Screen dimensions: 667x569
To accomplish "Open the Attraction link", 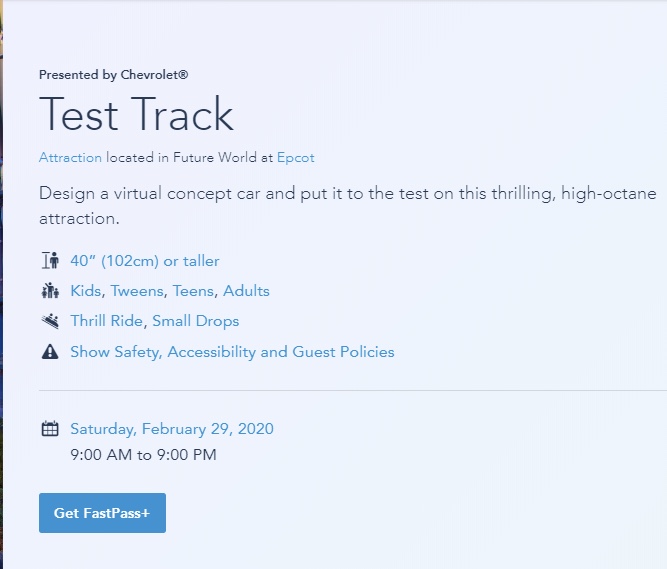I will point(70,158).
